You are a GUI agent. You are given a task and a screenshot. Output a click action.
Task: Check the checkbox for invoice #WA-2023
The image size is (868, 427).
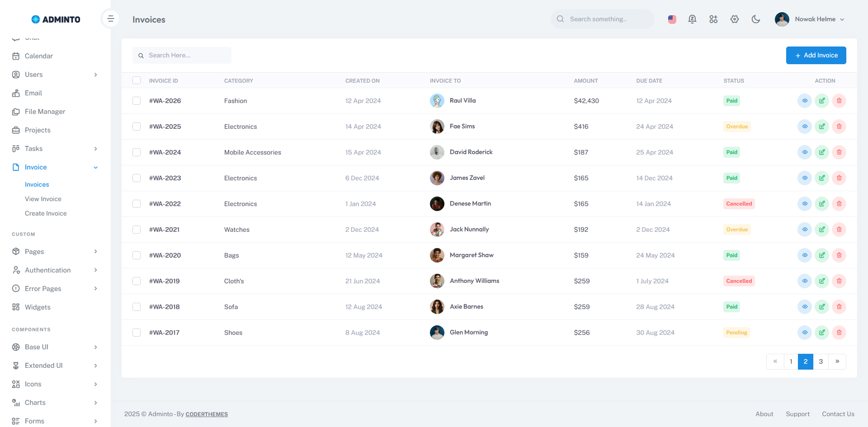137,178
